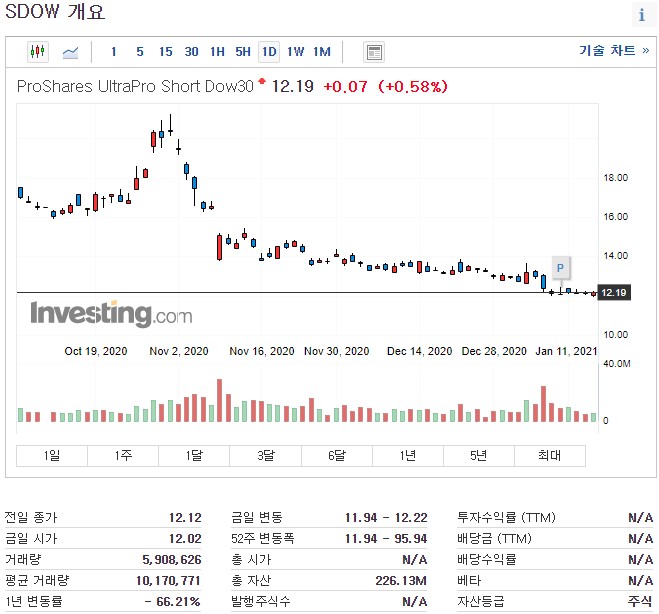The width and height of the screenshot is (659, 614).
Task: Open the news table layout icon
Action: point(374,53)
